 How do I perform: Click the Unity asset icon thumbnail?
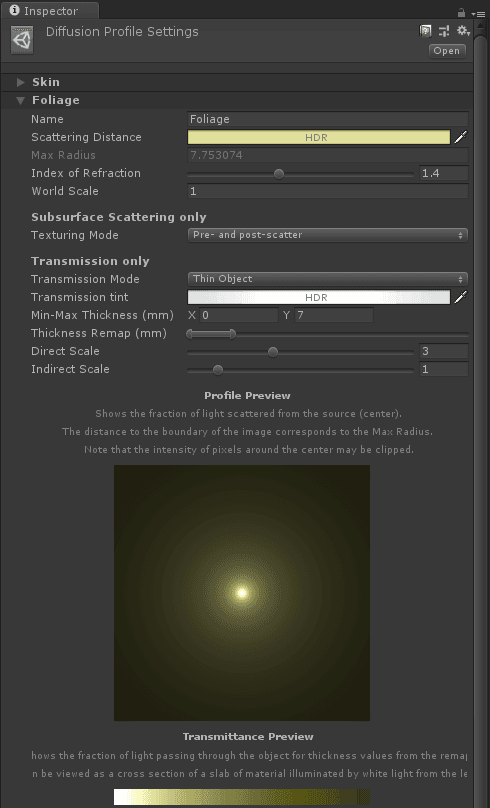pyautogui.click(x=22, y=40)
